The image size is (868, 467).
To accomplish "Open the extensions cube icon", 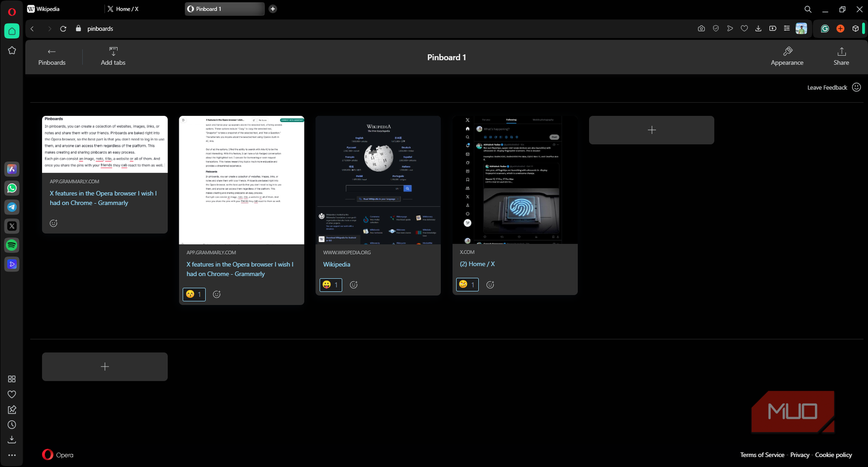I will pos(855,29).
